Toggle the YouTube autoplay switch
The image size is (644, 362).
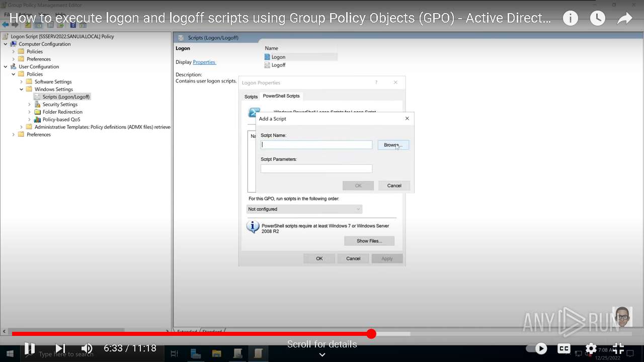pyautogui.click(x=537, y=348)
